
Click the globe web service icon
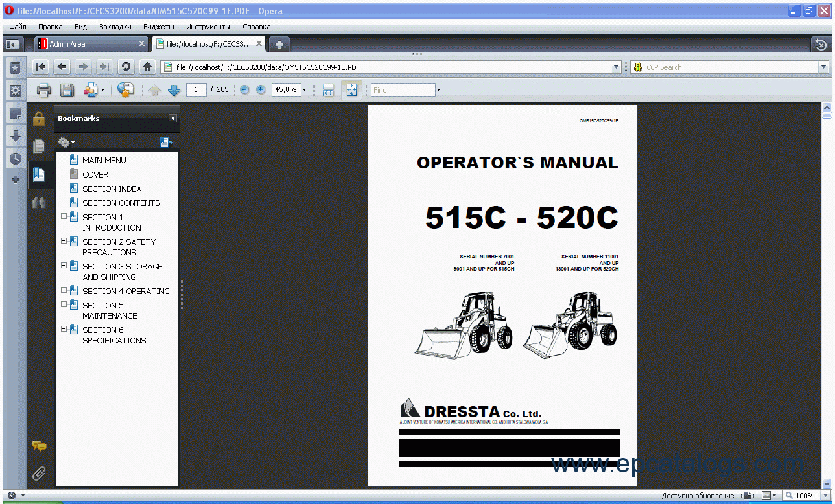pos(125,90)
